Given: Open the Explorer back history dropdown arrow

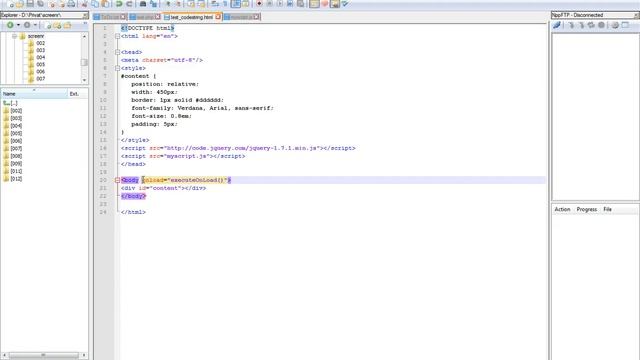Looking at the screenshot, I should (18, 25).
